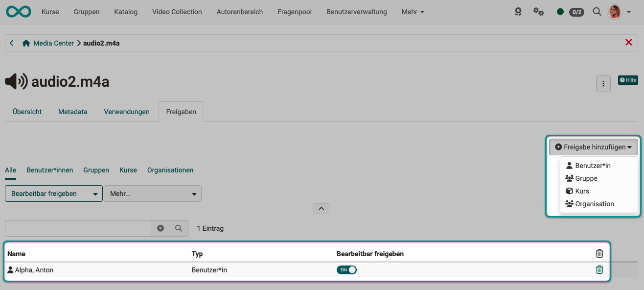Viewport: 644px width, 290px height.
Task: Select Gruppe from the share menu
Action: click(586, 179)
